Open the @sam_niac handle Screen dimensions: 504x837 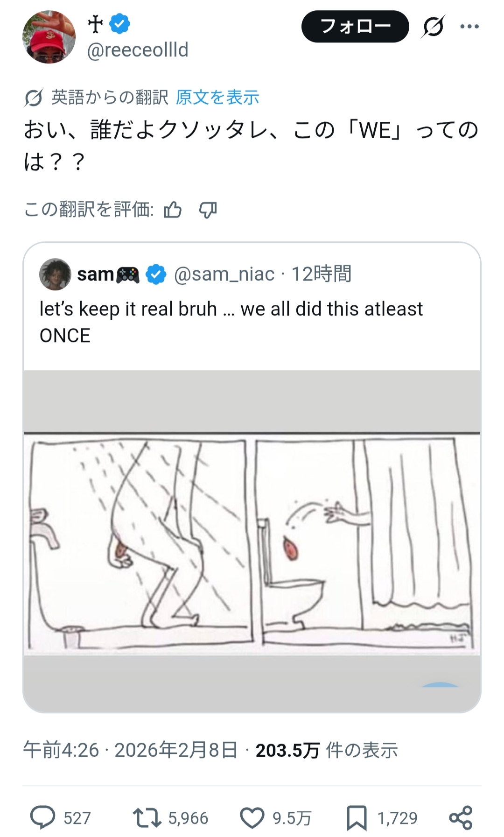(x=224, y=274)
